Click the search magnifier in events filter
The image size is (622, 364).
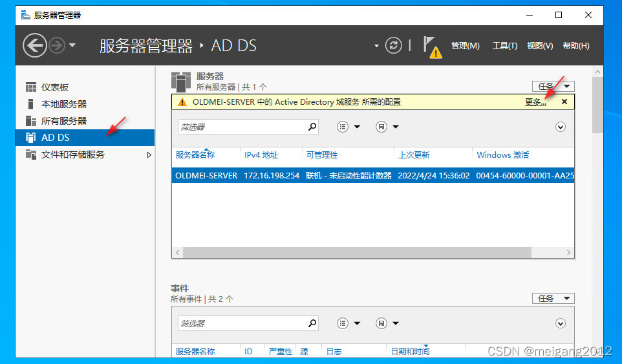point(312,323)
